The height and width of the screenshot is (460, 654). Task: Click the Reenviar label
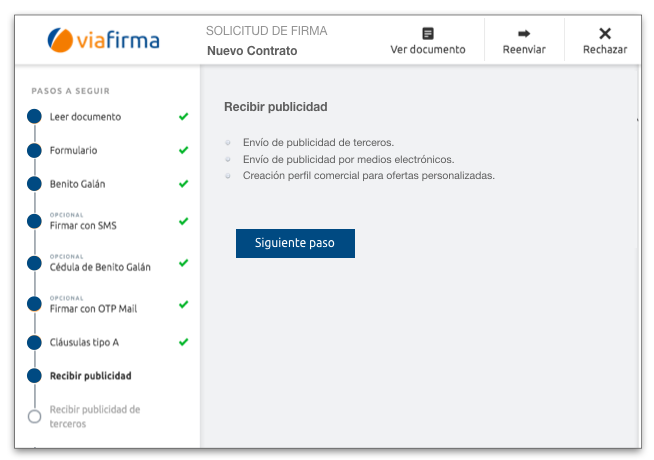524,50
